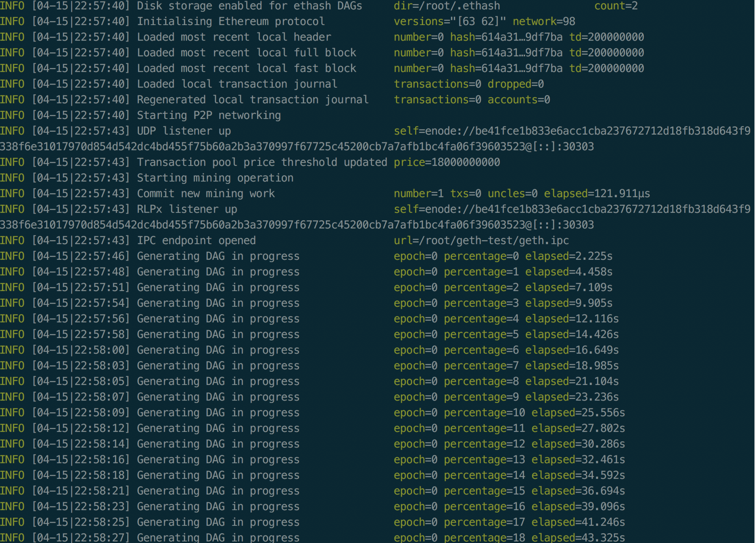Click elapsed=2.225s on first DAG line
The height and width of the screenshot is (543, 756).
click(569, 256)
